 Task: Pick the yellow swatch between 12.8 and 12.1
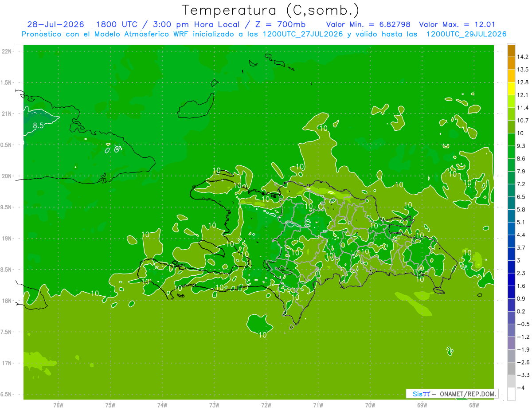click(511, 89)
